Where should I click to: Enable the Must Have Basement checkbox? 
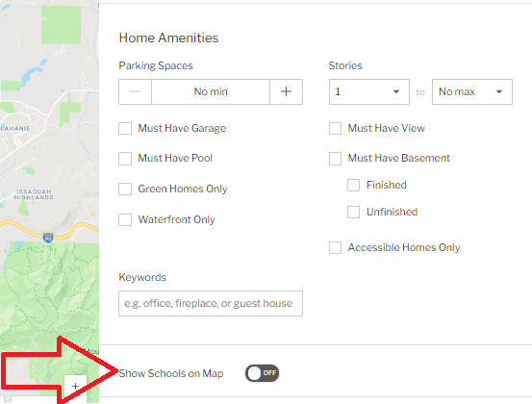click(x=335, y=159)
